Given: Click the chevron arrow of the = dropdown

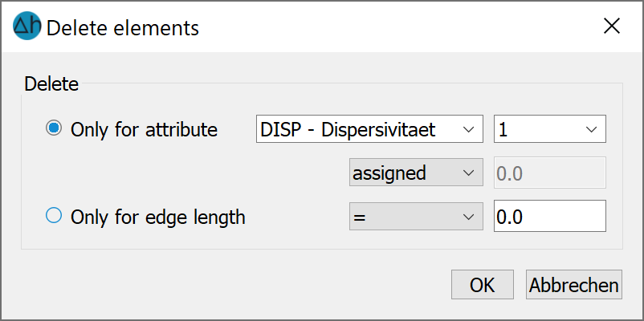Looking at the screenshot, I should pos(468,217).
